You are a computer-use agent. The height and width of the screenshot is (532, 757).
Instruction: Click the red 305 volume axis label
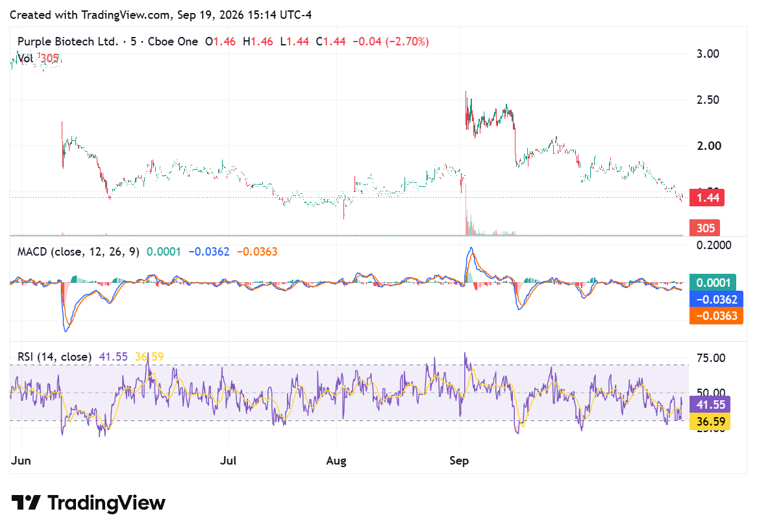705,228
